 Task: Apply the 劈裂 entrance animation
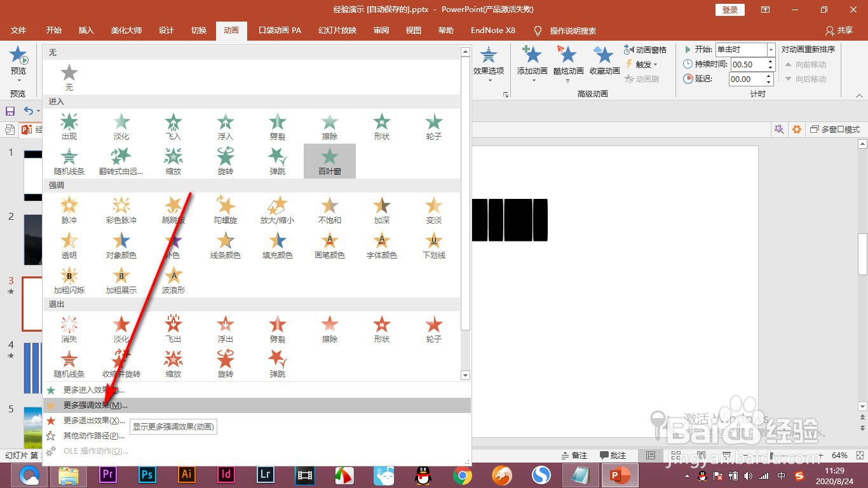pyautogui.click(x=278, y=126)
